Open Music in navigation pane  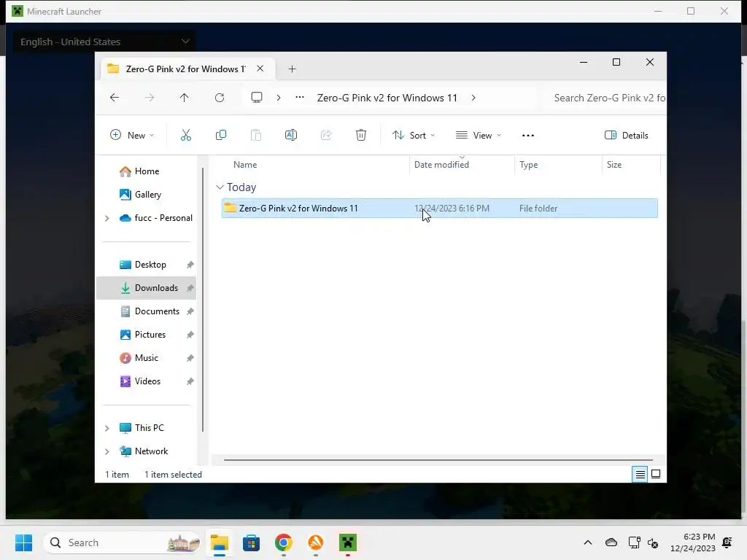tap(146, 358)
